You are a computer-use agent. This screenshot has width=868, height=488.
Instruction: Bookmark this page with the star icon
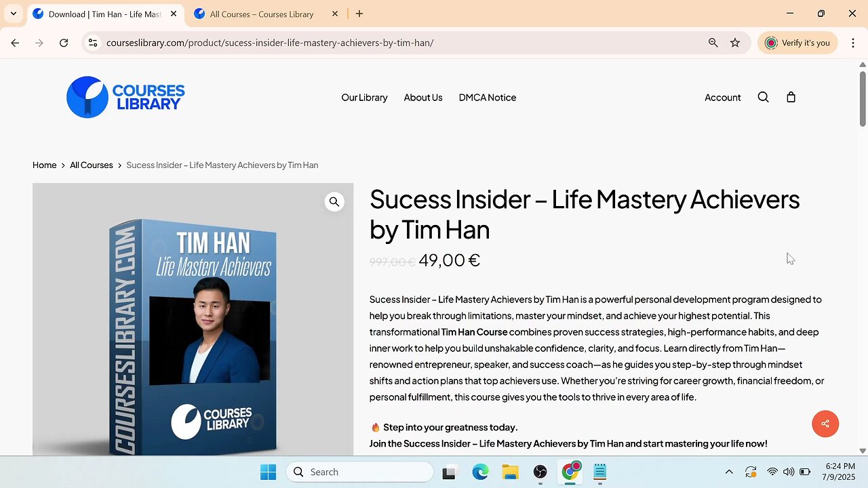[x=735, y=43]
